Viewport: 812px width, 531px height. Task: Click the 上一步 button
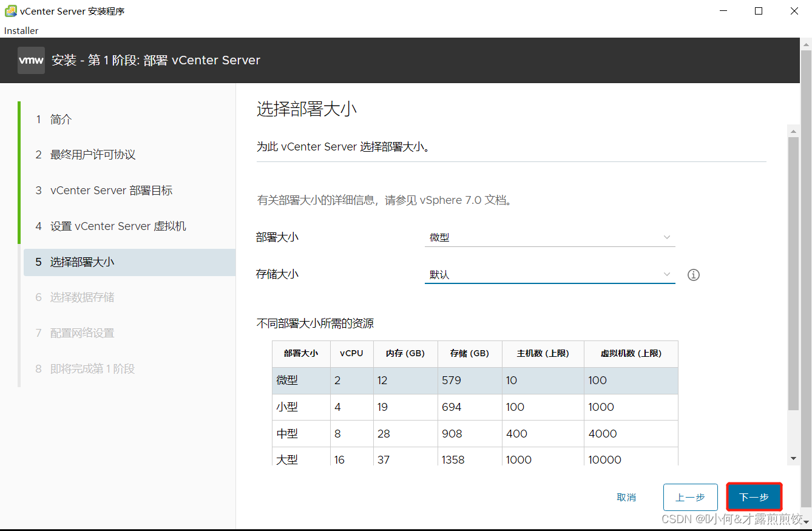tap(691, 497)
